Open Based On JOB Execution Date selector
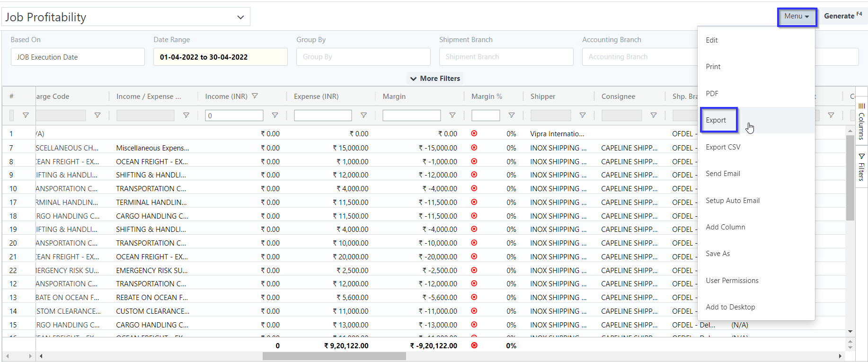This screenshot has height=362, width=868. pos(78,57)
